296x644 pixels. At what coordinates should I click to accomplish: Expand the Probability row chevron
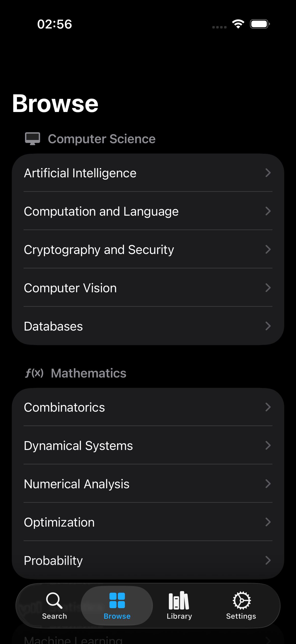268,560
